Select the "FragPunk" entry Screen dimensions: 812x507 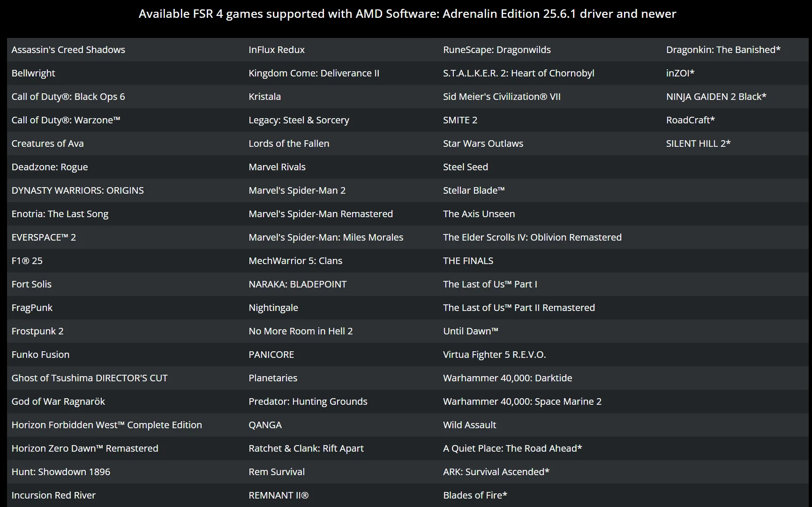pyautogui.click(x=32, y=308)
